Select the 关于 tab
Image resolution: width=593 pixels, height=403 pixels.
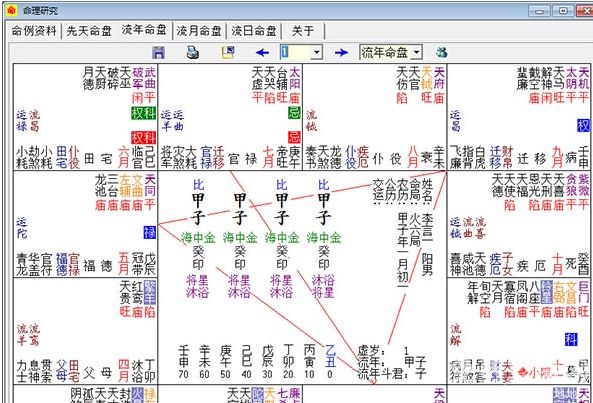[303, 31]
